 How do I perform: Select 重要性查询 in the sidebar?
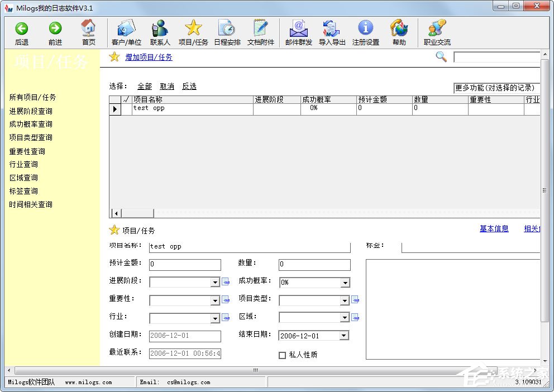coord(27,151)
